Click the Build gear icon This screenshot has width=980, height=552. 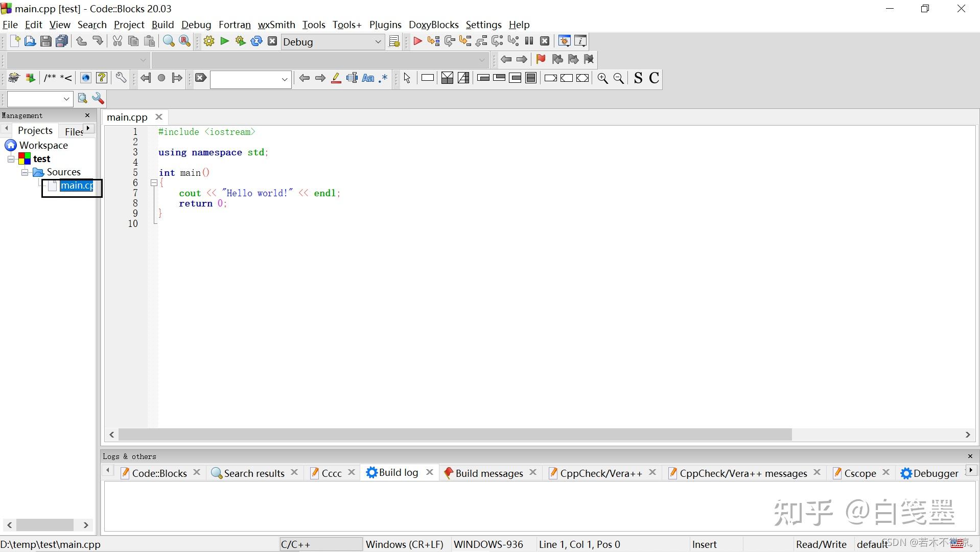(209, 41)
